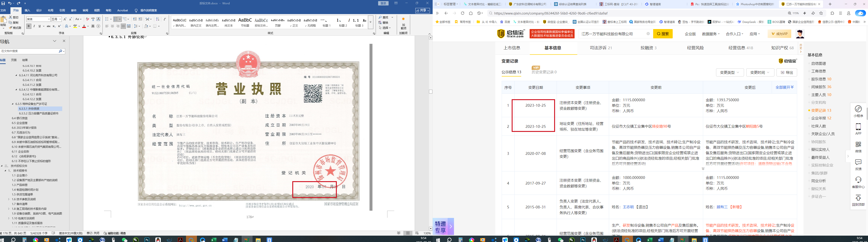Toggle bold formatting in Word
Viewport: 868px width, 242px height.
(x=29, y=26)
